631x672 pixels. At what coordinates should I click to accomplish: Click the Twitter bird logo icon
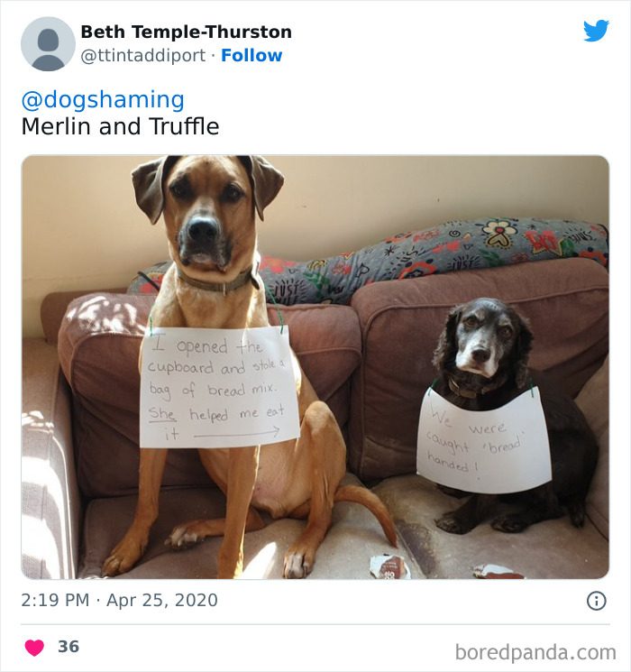pyautogui.click(x=596, y=31)
